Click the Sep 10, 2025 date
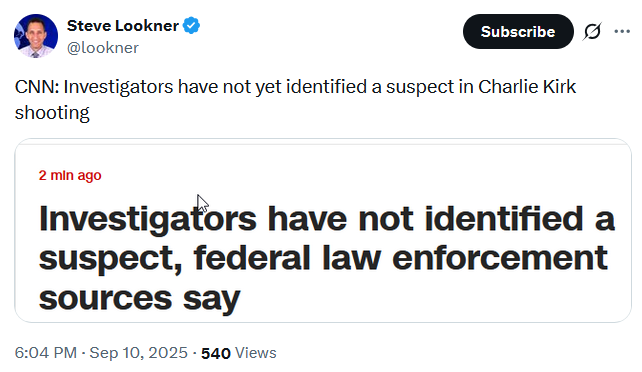Screen dimensions: 642x372 (x=138, y=353)
